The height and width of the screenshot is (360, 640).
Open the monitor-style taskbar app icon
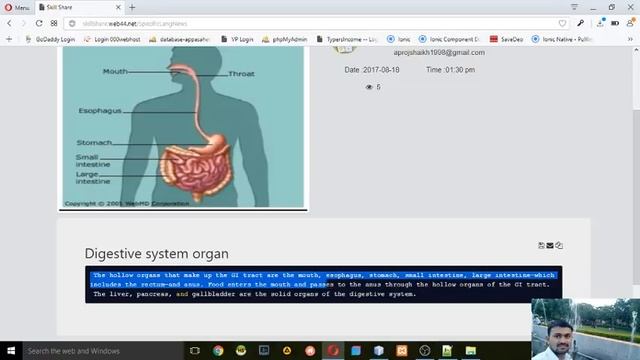pyautogui.click(x=264, y=351)
